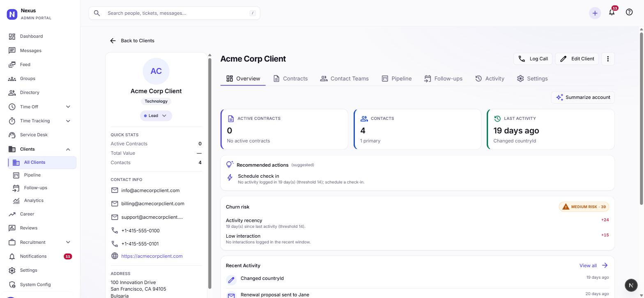
Task: Switch to the client Settings tab
Action: pos(532,78)
